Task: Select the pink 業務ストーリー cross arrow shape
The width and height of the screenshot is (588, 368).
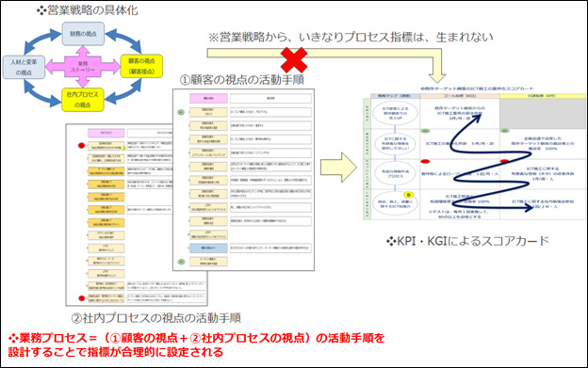Action: [x=83, y=67]
